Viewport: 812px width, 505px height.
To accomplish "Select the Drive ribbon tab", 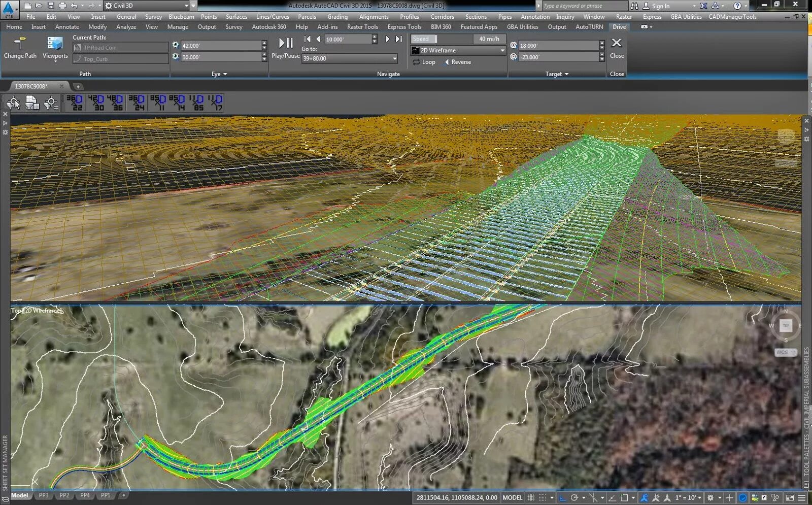I will point(619,27).
